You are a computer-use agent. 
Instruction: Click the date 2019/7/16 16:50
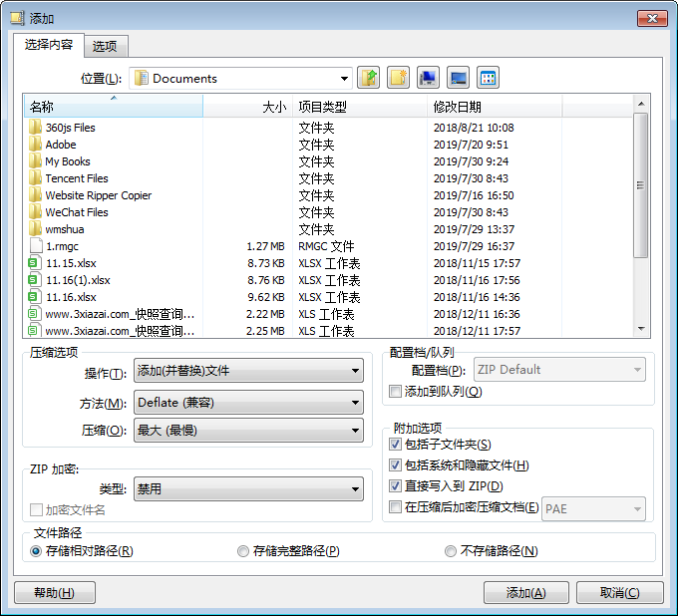474,195
